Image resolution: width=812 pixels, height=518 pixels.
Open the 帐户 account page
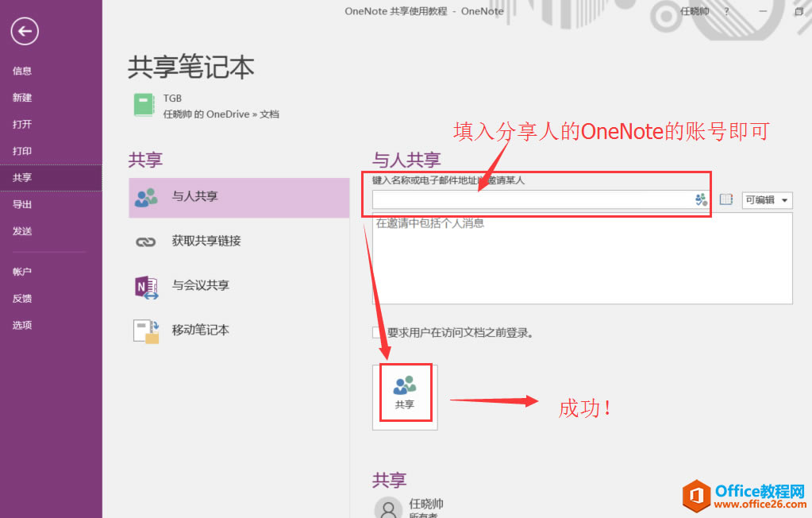[21, 271]
